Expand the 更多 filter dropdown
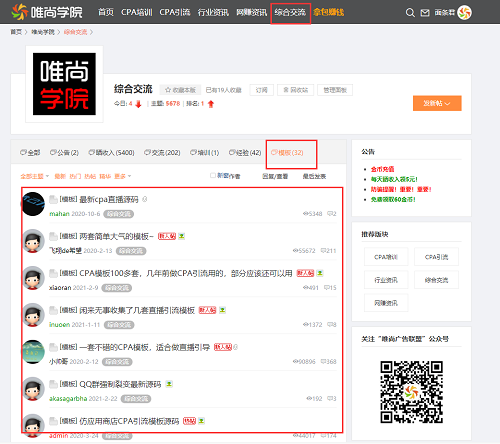Screen dimensions: 500x444 tap(123, 176)
